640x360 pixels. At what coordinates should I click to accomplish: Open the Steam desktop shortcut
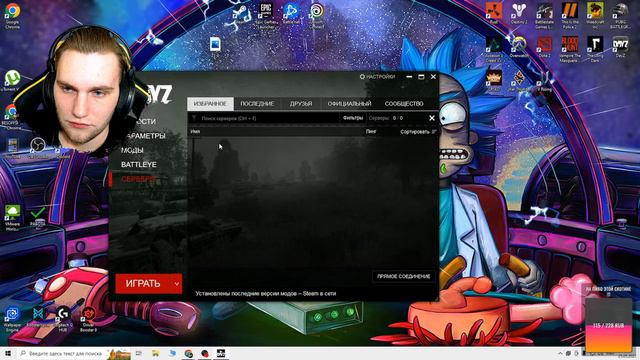[241, 16]
